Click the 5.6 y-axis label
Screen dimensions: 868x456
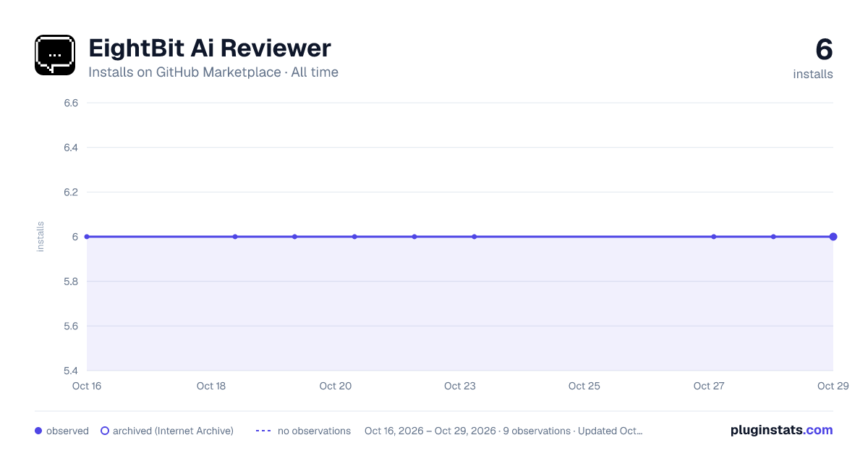(71, 326)
